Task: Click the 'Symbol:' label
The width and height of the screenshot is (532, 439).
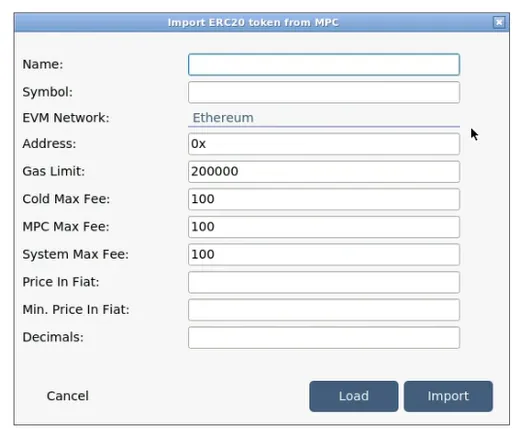Action: (x=48, y=92)
